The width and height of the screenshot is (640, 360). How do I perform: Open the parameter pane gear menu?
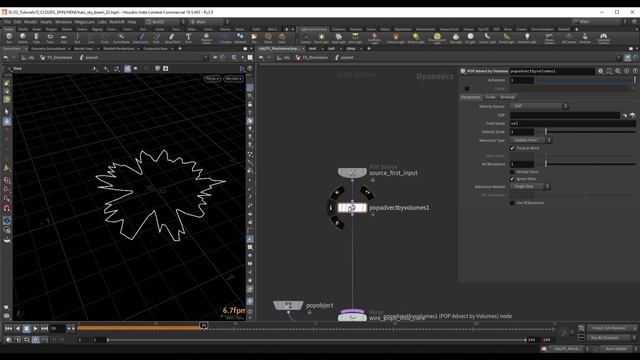[600, 71]
